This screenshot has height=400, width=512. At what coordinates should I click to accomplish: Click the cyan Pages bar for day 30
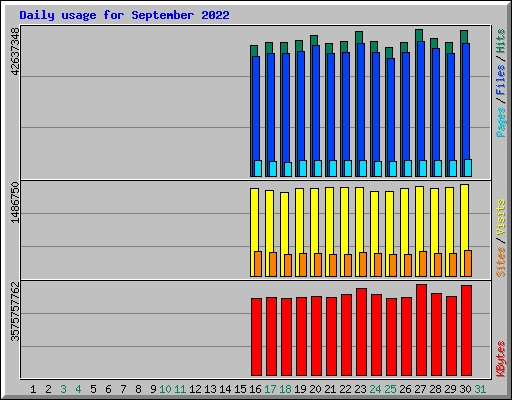pos(468,168)
